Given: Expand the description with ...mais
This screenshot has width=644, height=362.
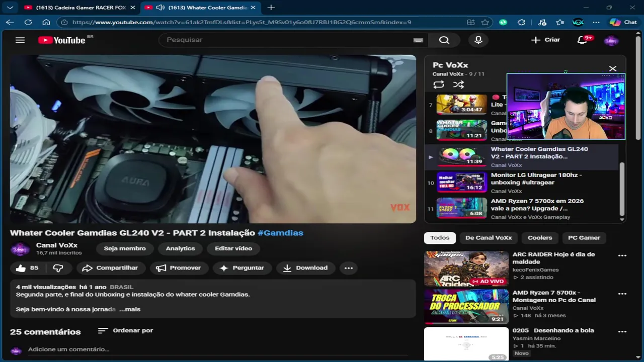Looking at the screenshot, I should click(x=130, y=309).
